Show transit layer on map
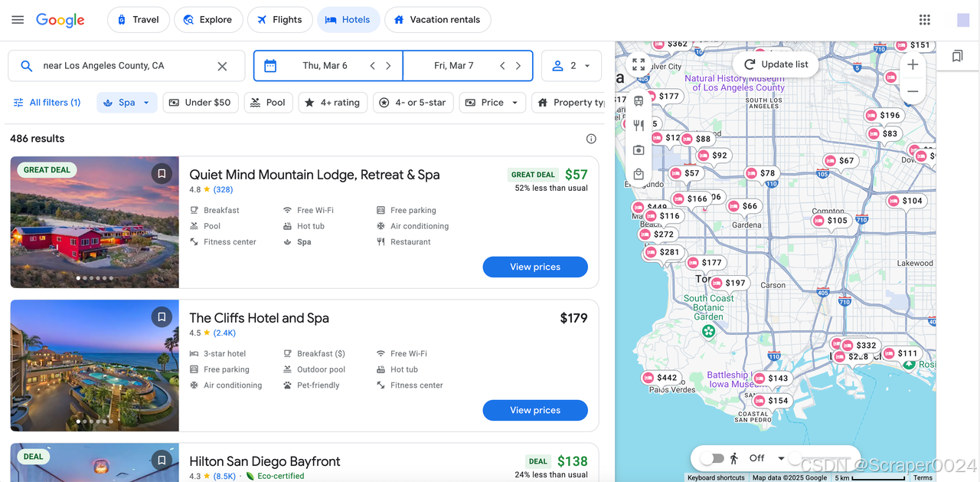Viewport: 980px width, 482px height. point(639,100)
